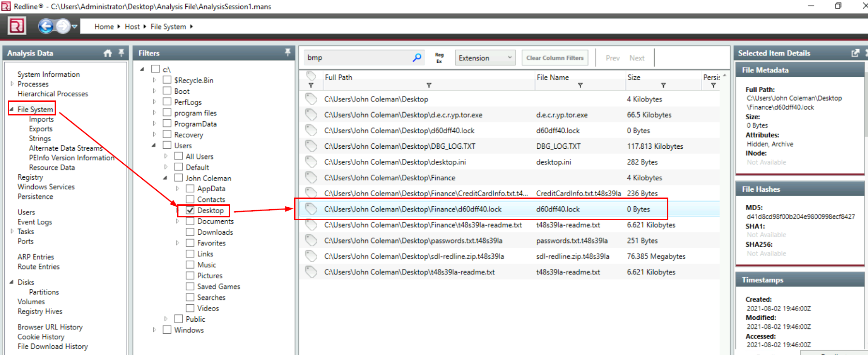Image resolution: width=868 pixels, height=355 pixels.
Task: Navigate to Host in the breadcrumb
Action: 132,27
